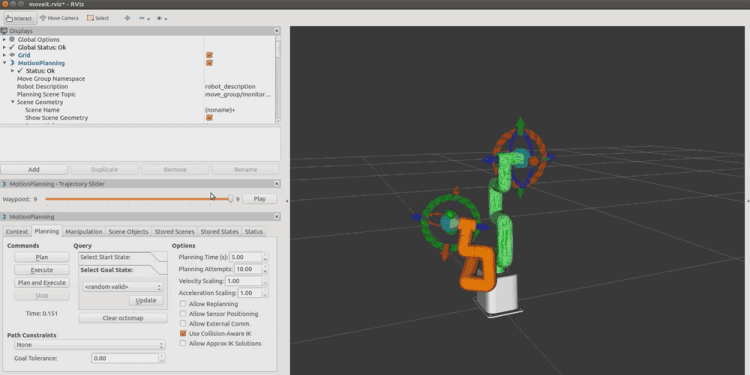The image size is (750, 375).
Task: Play the trajectory with Play button
Action: (259, 199)
